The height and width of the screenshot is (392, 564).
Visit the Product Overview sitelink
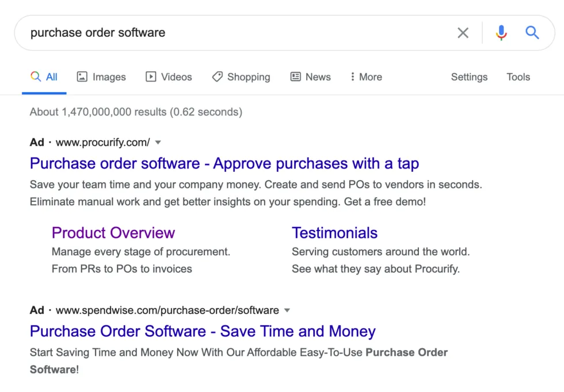(x=113, y=233)
